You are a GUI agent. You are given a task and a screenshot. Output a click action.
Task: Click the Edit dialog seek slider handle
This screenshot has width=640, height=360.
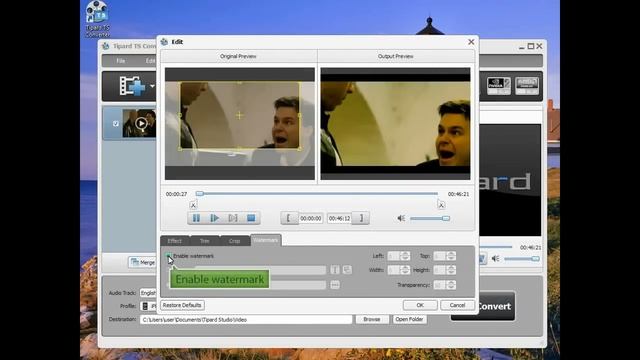200,193
